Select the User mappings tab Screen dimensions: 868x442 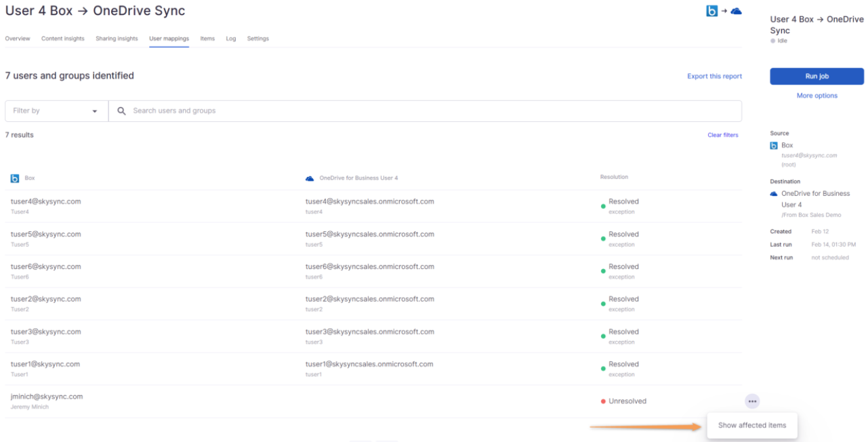[169, 39]
